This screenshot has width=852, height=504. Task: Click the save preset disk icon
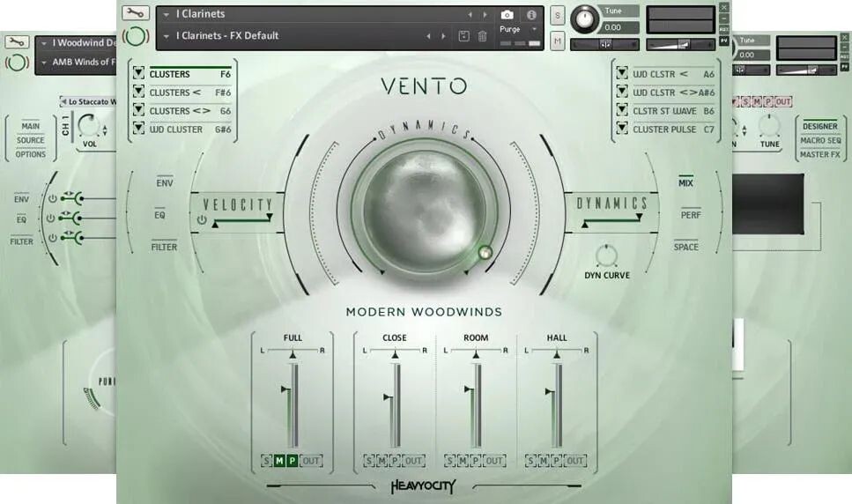pyautogui.click(x=464, y=36)
